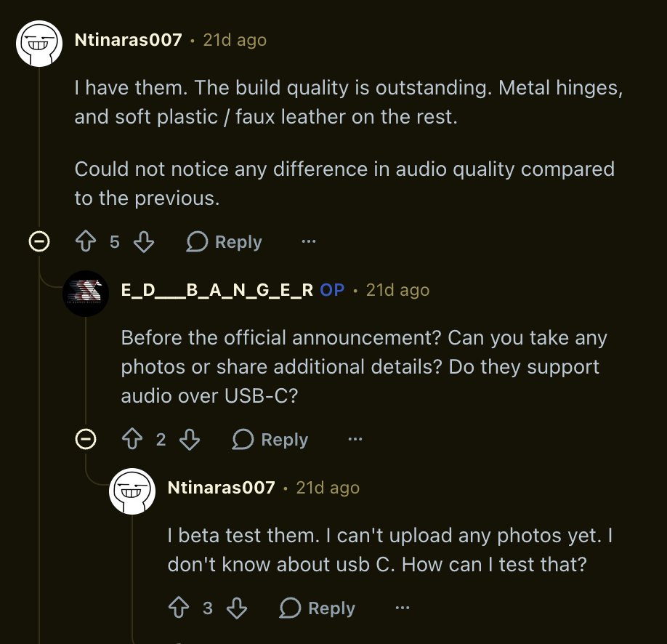Downvote the beta test reply with 3 points
This screenshot has width=667, height=644.
[237, 608]
